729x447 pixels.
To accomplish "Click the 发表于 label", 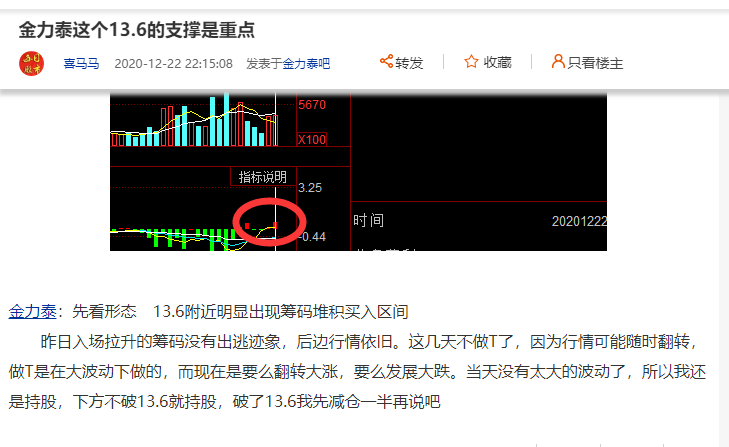I will [264, 63].
